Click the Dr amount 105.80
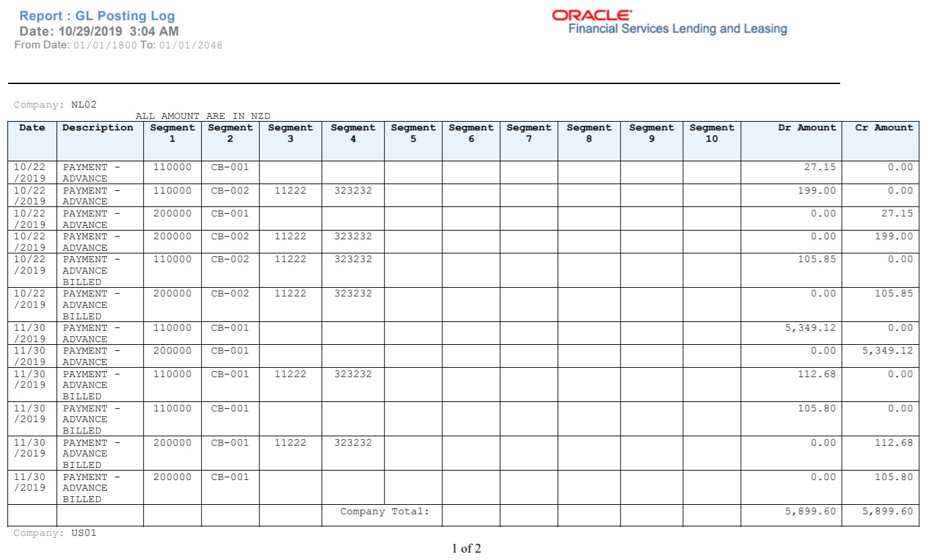The width and height of the screenshot is (930, 560). [817, 408]
